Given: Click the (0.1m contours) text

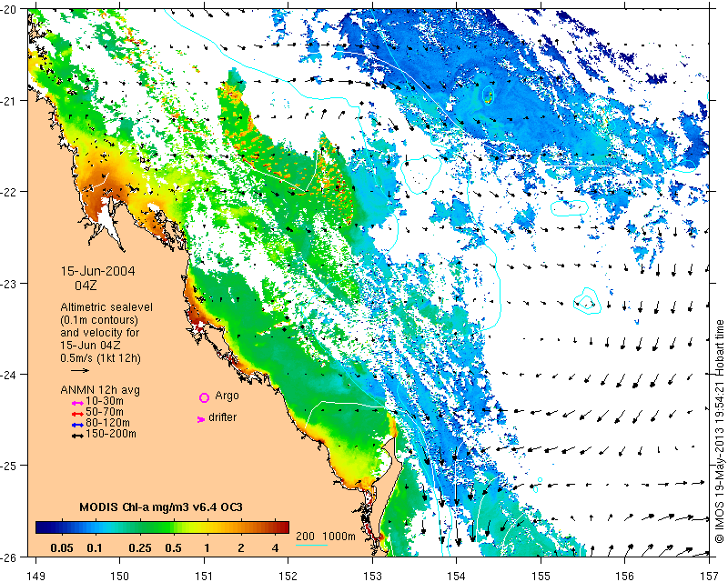Looking at the screenshot, I should pos(99,320).
